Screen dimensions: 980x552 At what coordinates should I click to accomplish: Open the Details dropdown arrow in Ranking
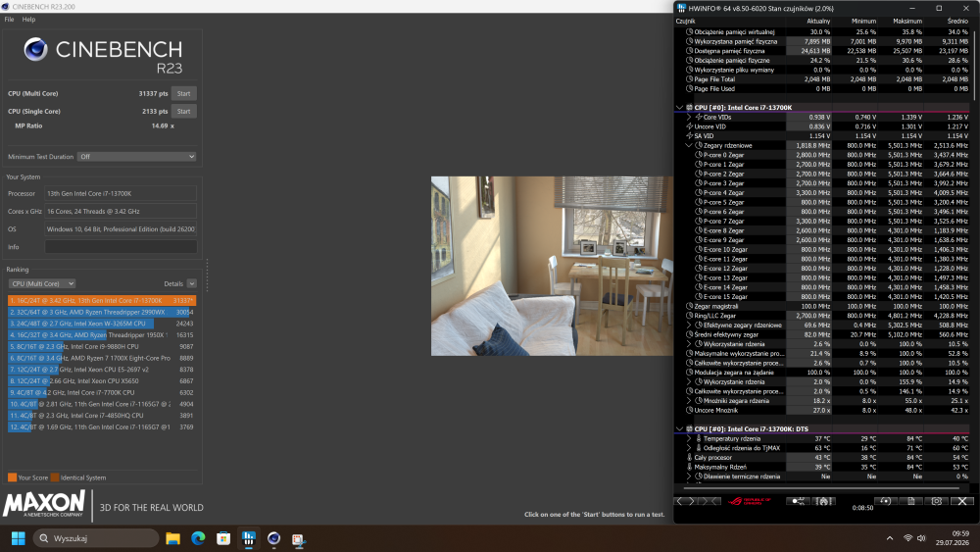pyautogui.click(x=192, y=283)
